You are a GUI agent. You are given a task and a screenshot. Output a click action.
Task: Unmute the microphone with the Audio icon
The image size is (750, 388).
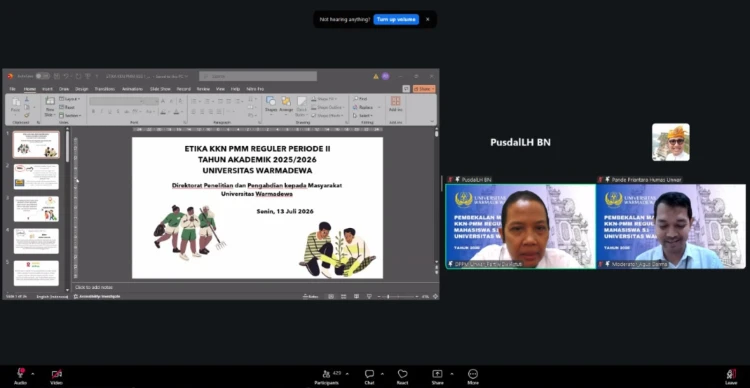click(21, 374)
